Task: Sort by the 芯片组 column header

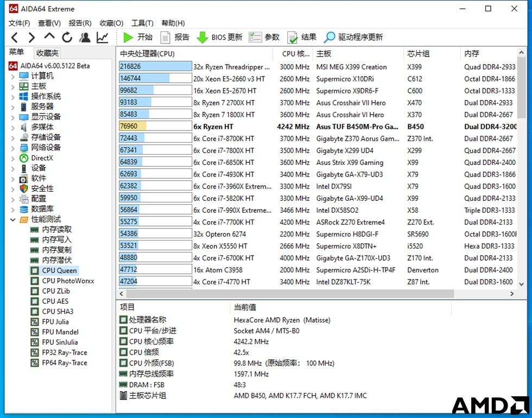Action: (432, 54)
